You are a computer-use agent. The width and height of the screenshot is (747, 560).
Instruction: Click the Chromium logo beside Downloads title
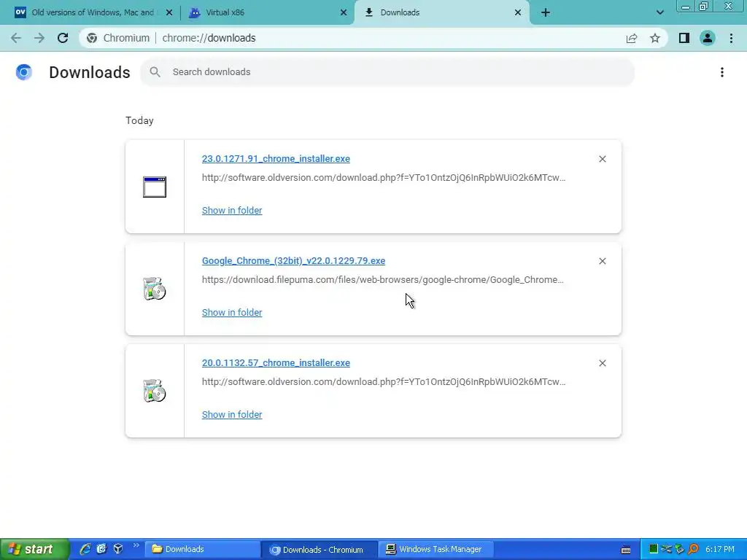[24, 72]
